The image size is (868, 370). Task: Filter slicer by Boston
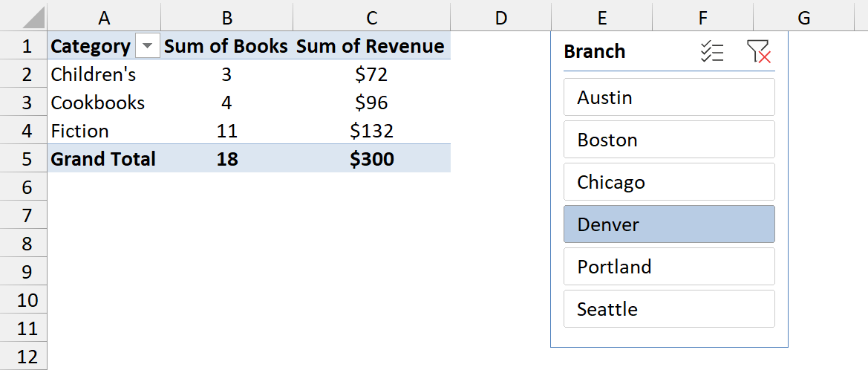[x=669, y=140]
